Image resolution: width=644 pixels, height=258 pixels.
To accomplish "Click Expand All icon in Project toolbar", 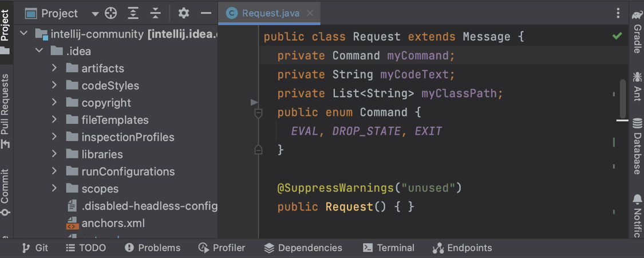I will 133,13.
